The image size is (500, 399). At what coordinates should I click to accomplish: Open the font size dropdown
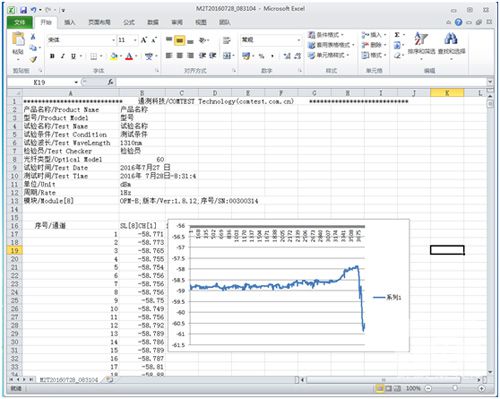[135, 40]
